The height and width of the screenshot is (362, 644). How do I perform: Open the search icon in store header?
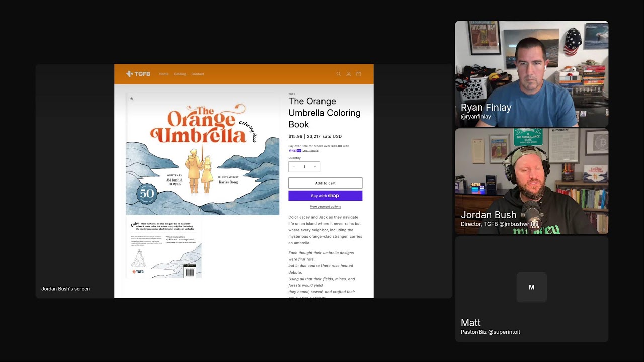[338, 74]
